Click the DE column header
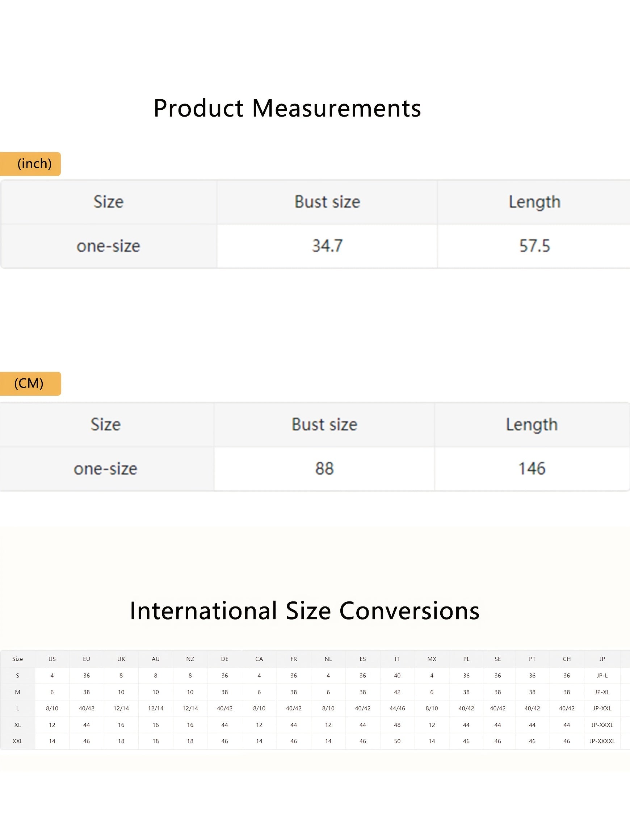This screenshot has height=840, width=630. pos(225,659)
